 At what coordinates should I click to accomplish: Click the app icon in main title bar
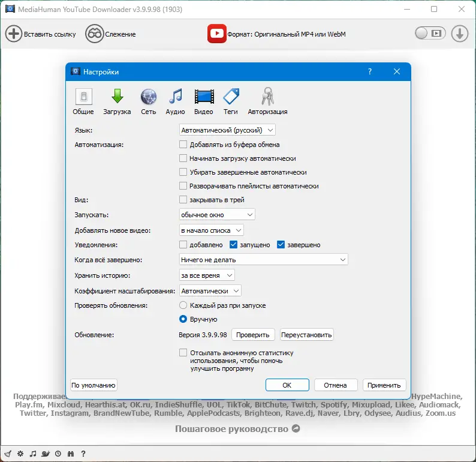point(10,9)
